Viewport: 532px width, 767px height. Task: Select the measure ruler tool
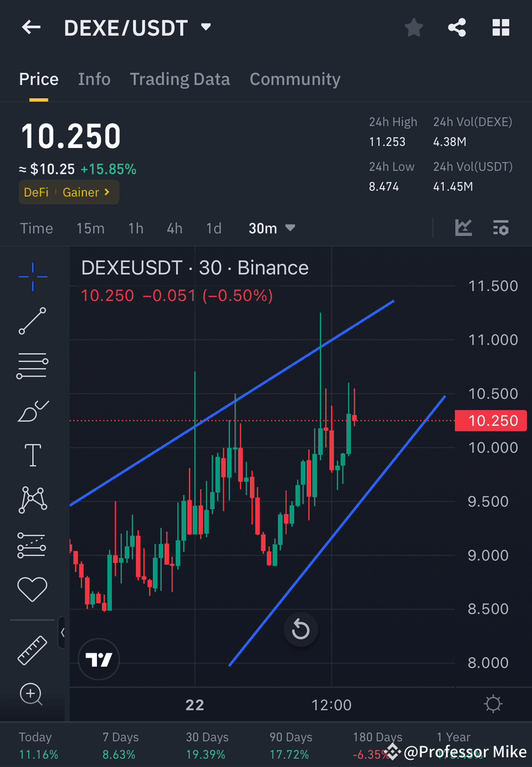32,649
